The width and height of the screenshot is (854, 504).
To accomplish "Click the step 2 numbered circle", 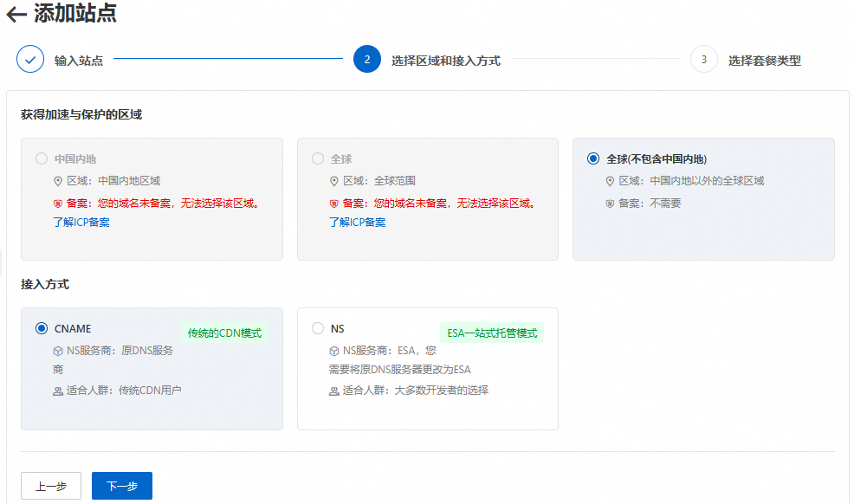I will tap(367, 60).
